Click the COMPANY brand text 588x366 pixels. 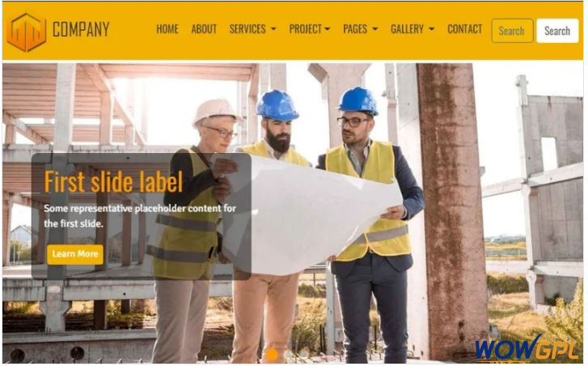point(81,29)
